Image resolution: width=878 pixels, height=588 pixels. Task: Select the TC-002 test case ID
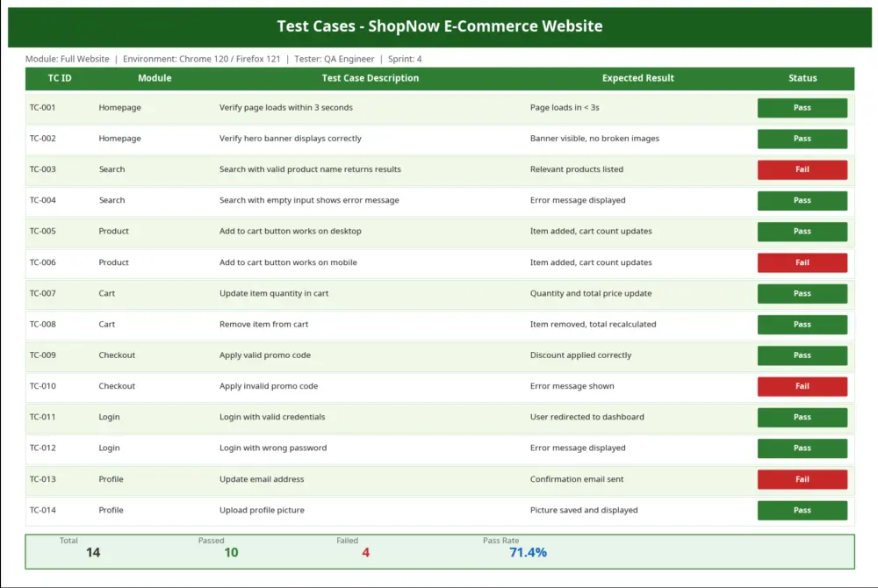click(43, 139)
